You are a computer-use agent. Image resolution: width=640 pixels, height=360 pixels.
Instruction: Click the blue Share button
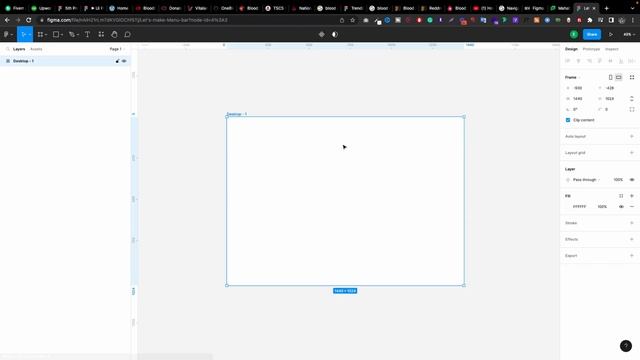click(592, 35)
